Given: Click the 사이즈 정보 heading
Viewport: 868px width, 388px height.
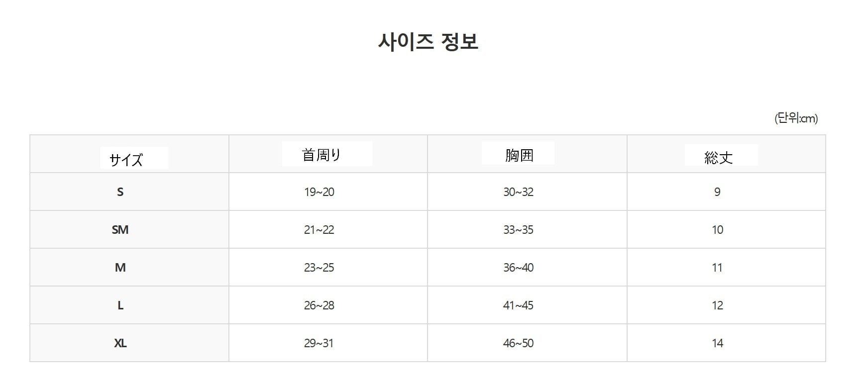Looking at the screenshot, I should pos(428,42).
